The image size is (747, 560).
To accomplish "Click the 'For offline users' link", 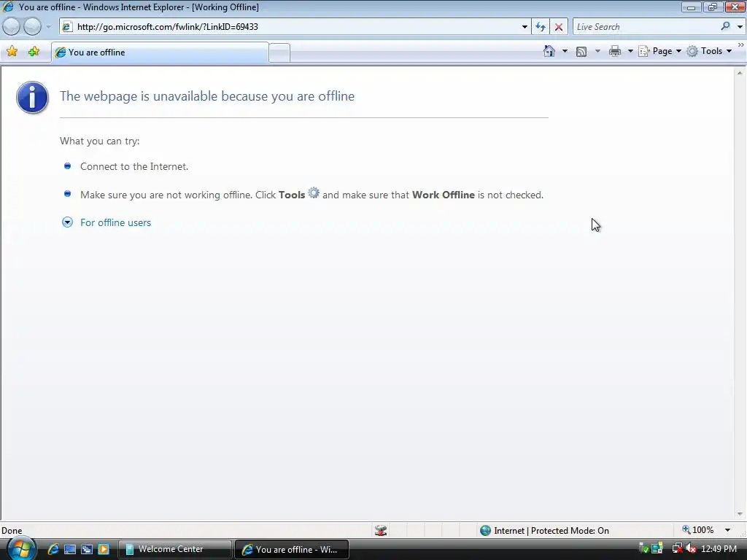I will click(115, 222).
